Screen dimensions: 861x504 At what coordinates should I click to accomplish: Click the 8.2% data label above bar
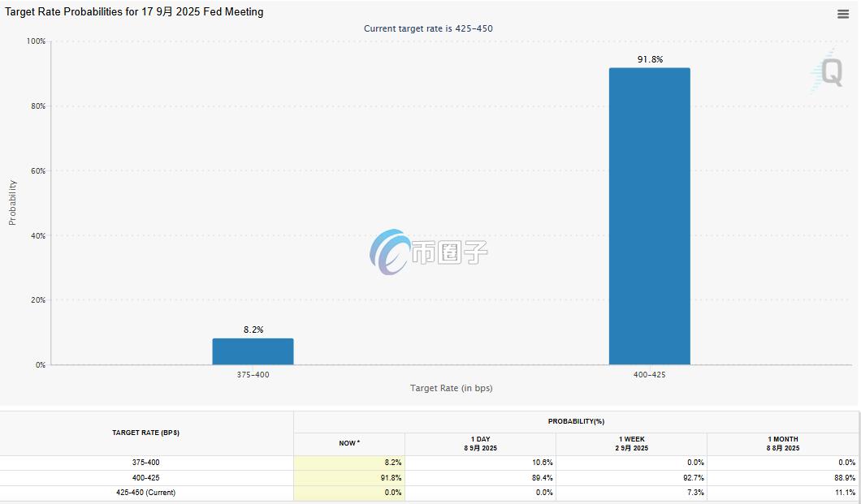point(253,330)
